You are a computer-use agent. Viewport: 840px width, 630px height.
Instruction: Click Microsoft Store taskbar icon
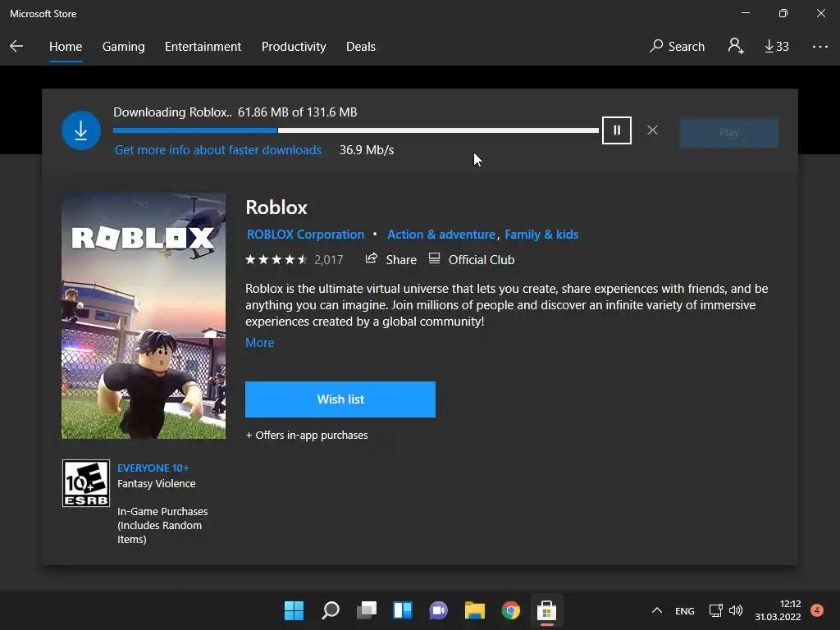[x=547, y=610]
